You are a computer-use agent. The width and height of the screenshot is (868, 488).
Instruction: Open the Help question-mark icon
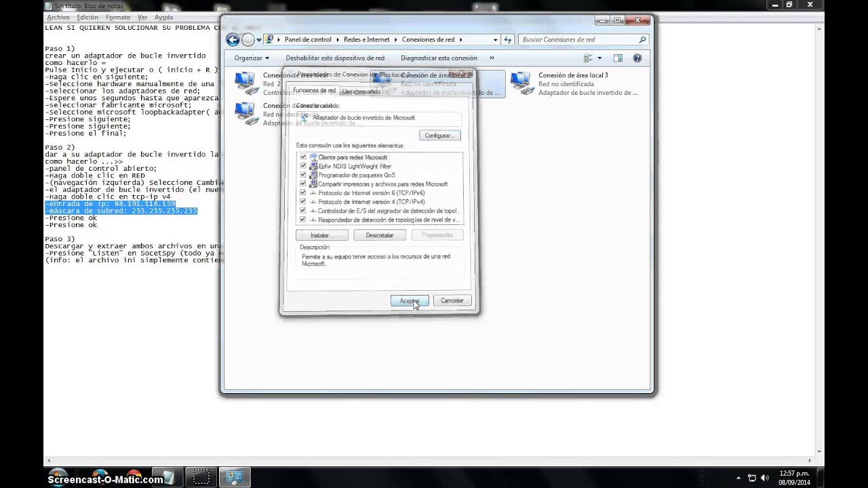637,58
